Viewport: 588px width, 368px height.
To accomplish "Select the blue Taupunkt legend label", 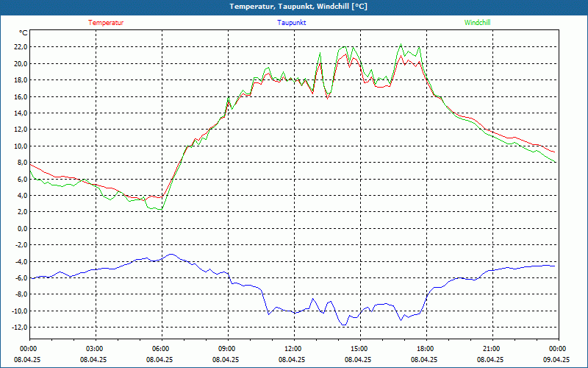I will pos(292,23).
